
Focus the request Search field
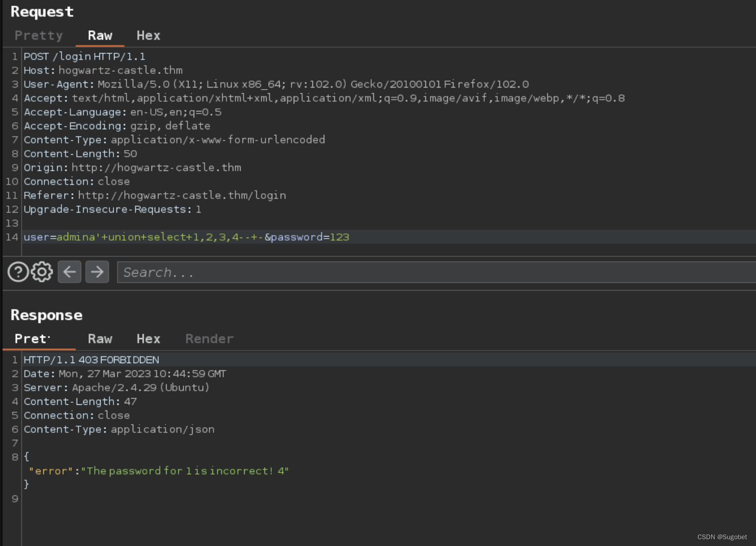(x=436, y=272)
